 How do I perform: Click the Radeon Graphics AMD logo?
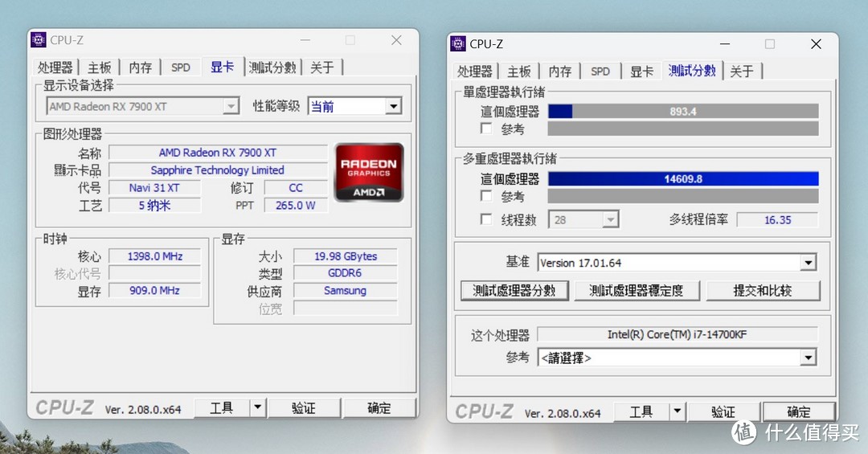[x=369, y=172]
